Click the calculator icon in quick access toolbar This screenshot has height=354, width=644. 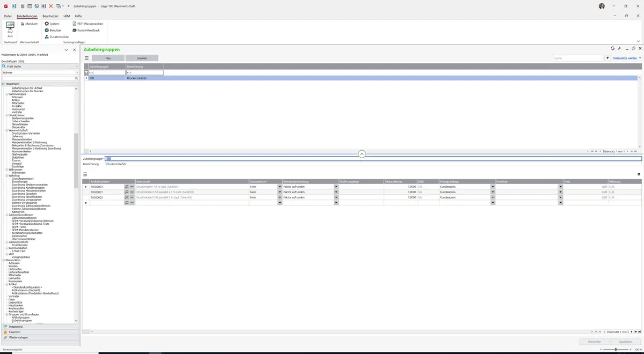pyautogui.click(x=22, y=6)
